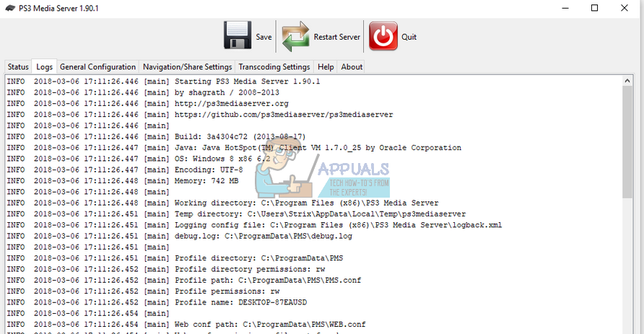This screenshot has height=334, width=644.
Task: Click the Quit label
Action: coord(409,37)
